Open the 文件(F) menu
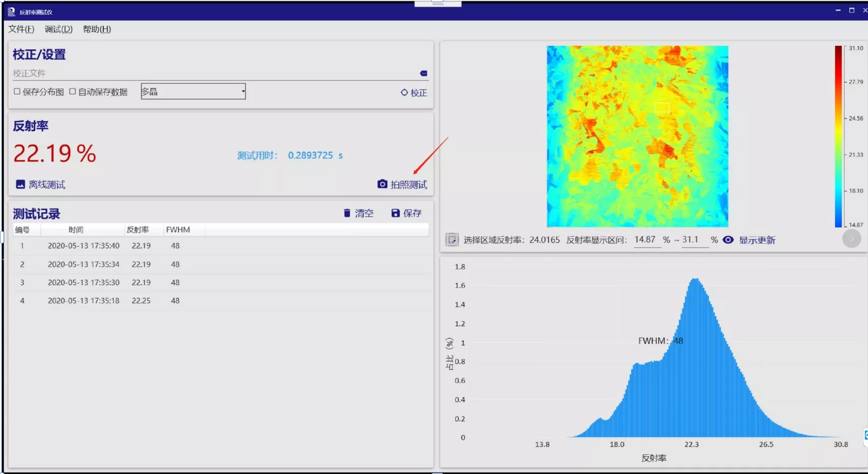The width and height of the screenshot is (868, 474). (21, 29)
